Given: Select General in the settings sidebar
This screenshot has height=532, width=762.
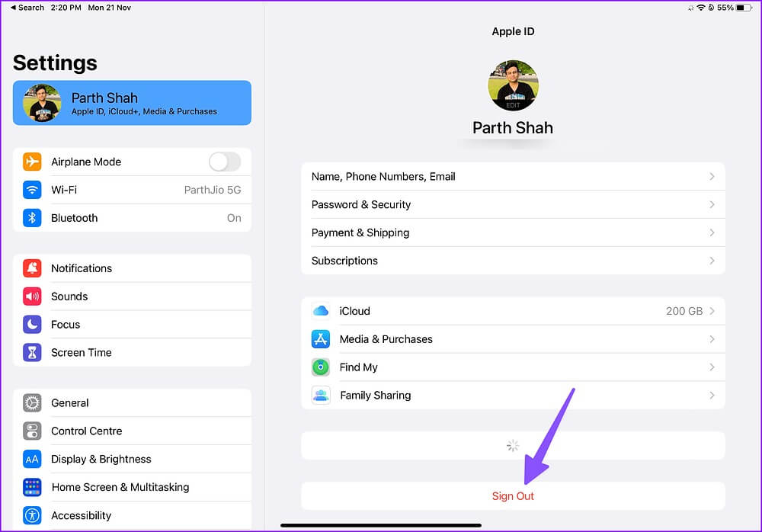Looking at the screenshot, I should point(132,402).
